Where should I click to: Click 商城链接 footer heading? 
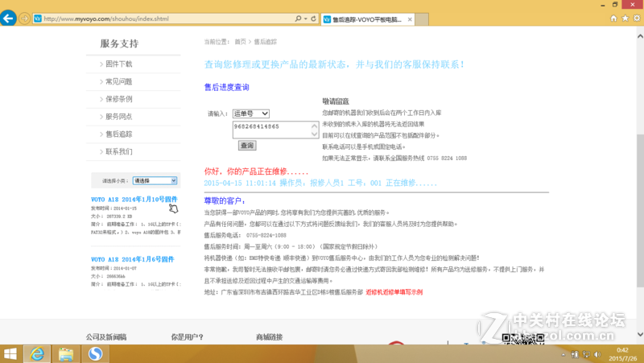269,337
